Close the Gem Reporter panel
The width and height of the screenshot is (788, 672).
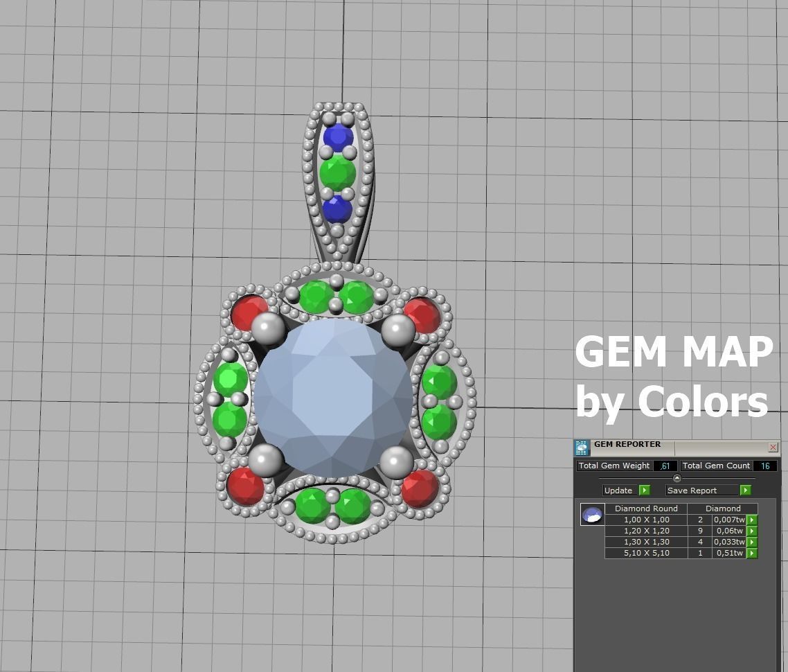773,447
